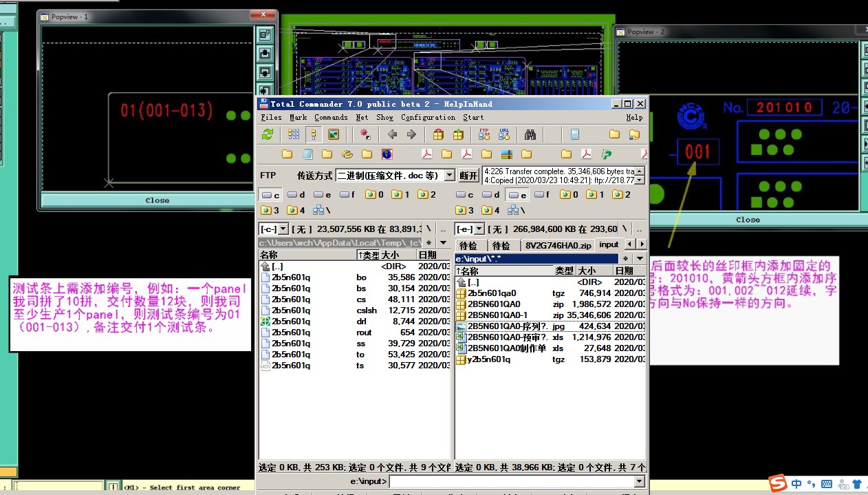Open right panel directory history arrow
Image resolution: width=868 pixels, height=495 pixels.
[x=640, y=258]
